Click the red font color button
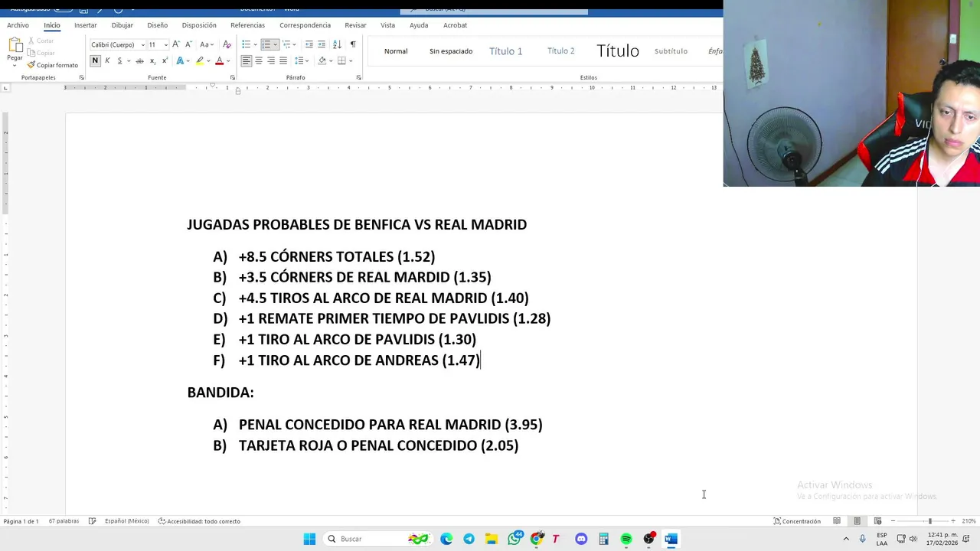 click(219, 60)
